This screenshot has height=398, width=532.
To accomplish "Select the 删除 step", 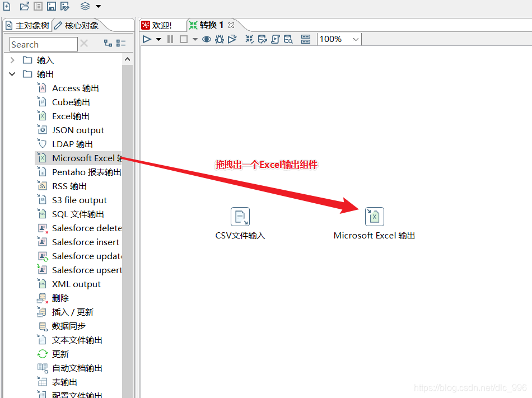I will point(53,298).
